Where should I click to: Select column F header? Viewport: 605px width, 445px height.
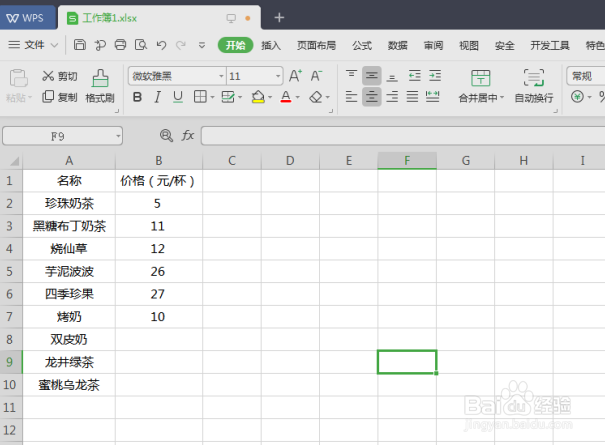[407, 161]
